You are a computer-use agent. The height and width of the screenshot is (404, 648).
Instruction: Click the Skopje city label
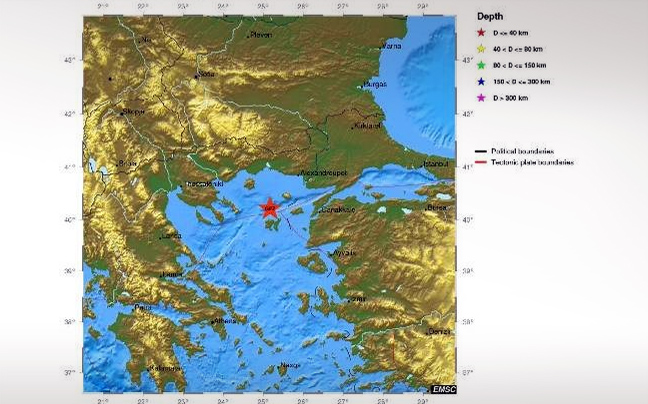[x=134, y=112]
